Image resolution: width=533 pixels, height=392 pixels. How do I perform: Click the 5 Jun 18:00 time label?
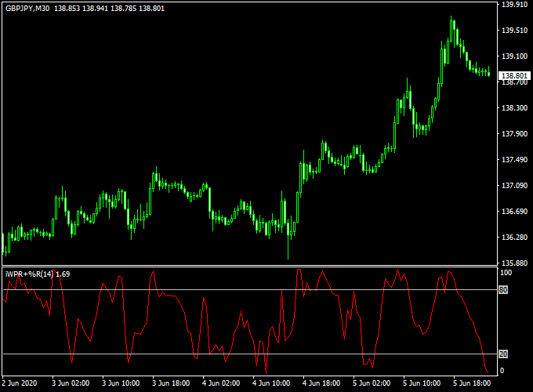point(472,383)
